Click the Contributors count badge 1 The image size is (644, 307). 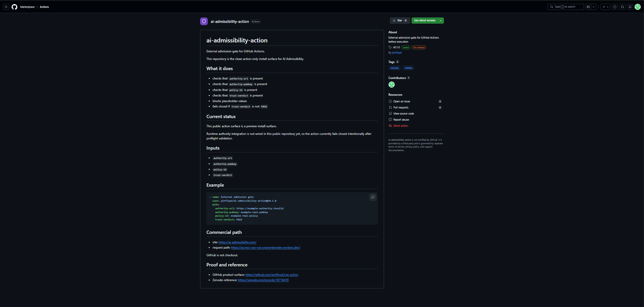[409, 78]
